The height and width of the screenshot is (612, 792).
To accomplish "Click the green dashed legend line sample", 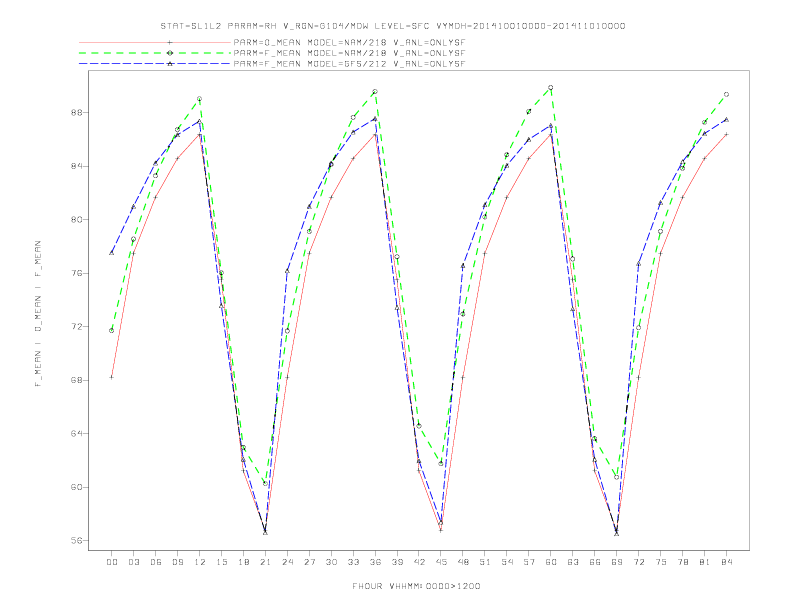I will [155, 53].
